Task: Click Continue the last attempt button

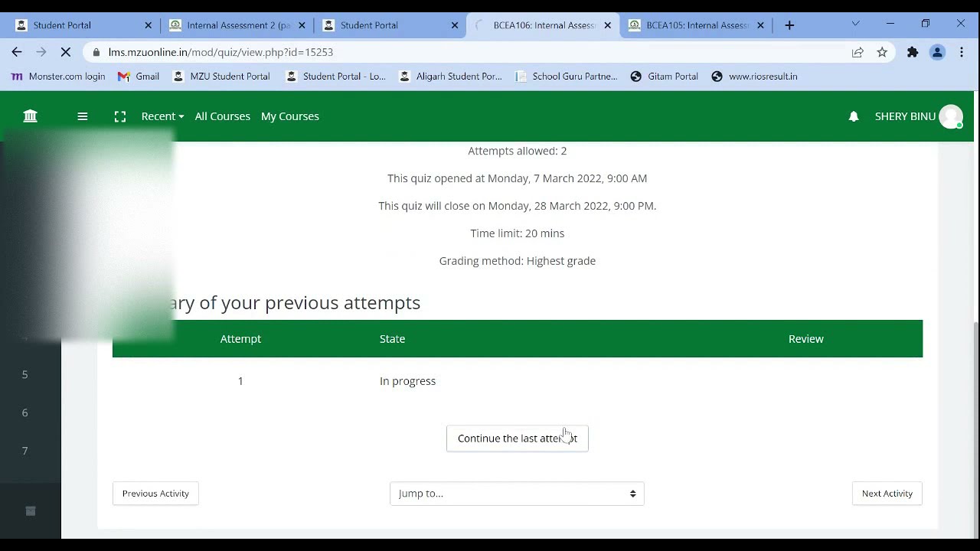Action: [x=518, y=439]
